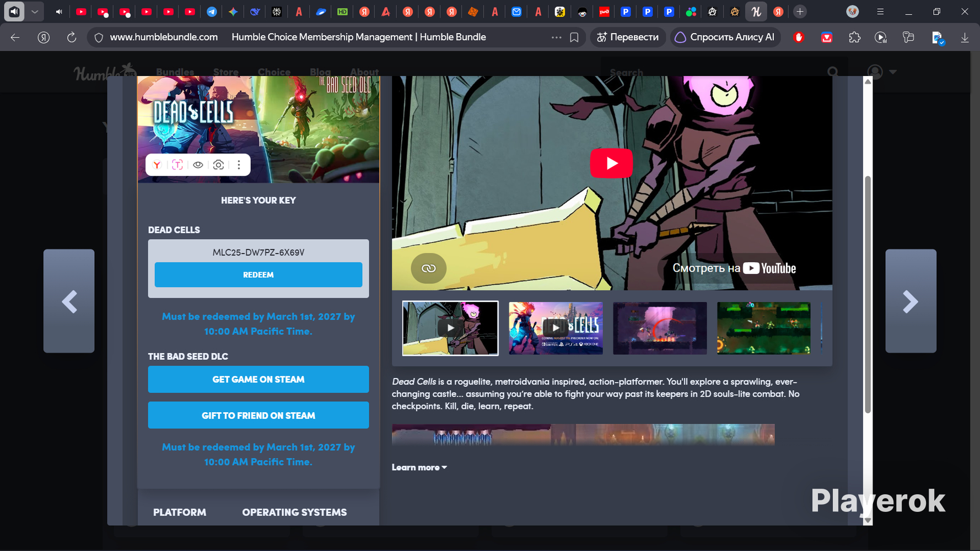Open the address bar three-dot menu
980x551 pixels.
pos(557,37)
